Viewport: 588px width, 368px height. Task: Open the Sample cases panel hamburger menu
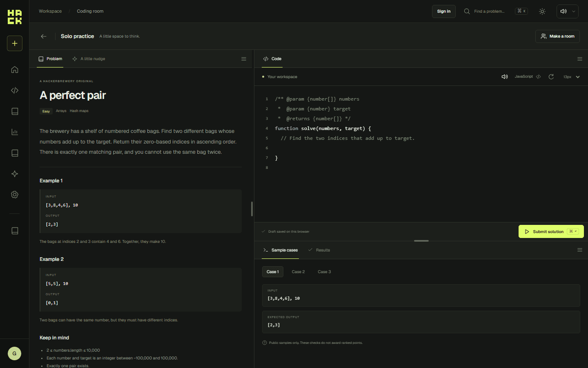coord(580,250)
